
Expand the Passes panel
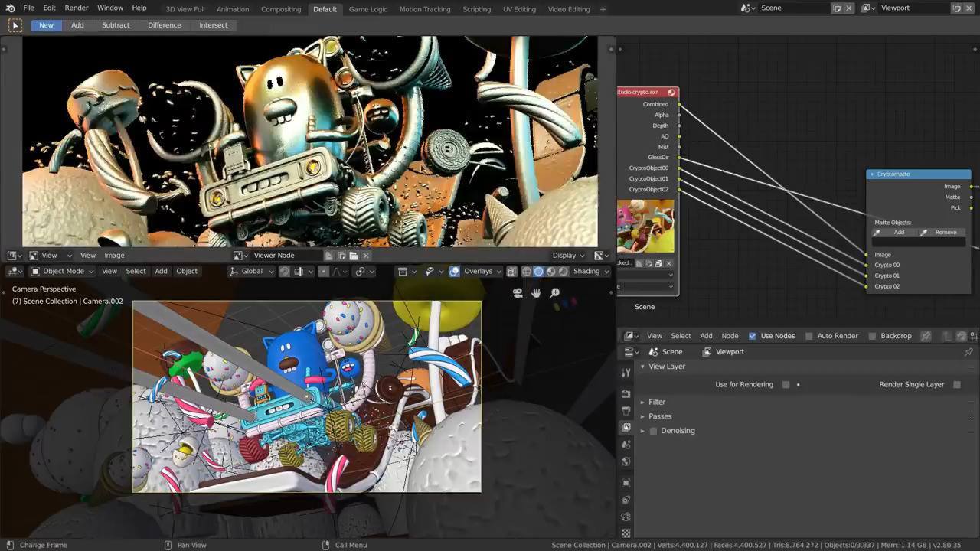coord(643,416)
